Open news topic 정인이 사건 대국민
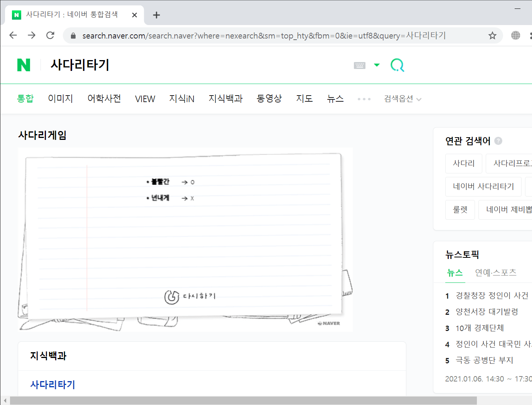The image size is (532, 405). [x=494, y=344]
